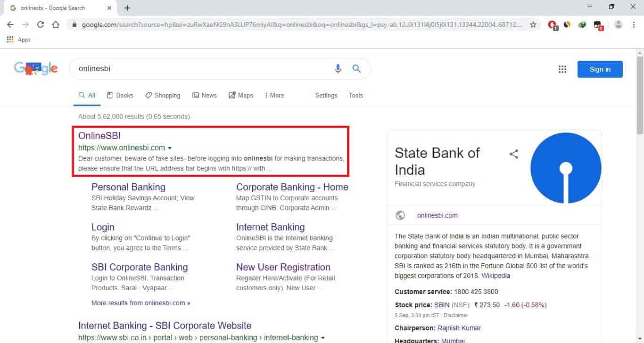Close the onlinesbi Google Search tab
Image resolution: width=644 pixels, height=343 pixels.
pyautogui.click(x=109, y=8)
